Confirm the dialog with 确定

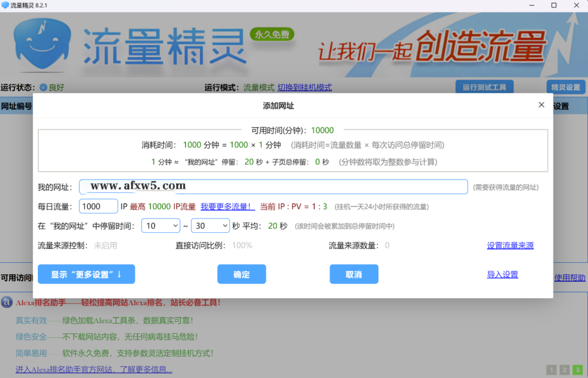tap(241, 274)
